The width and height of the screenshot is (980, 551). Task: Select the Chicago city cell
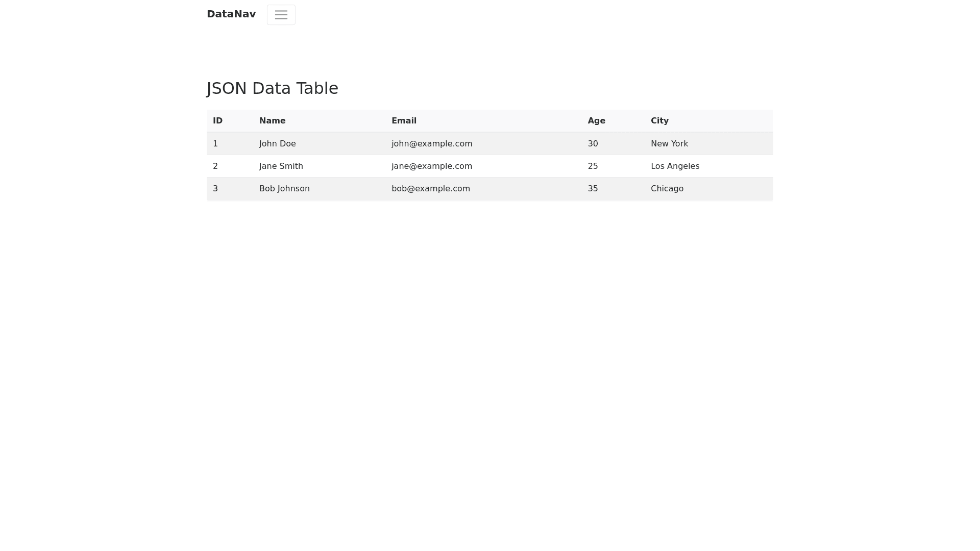click(667, 189)
